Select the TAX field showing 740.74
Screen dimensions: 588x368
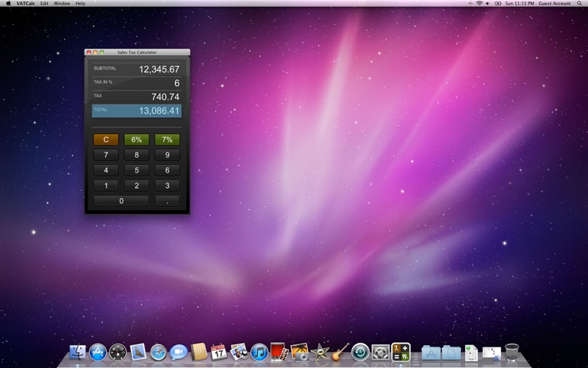pos(137,97)
